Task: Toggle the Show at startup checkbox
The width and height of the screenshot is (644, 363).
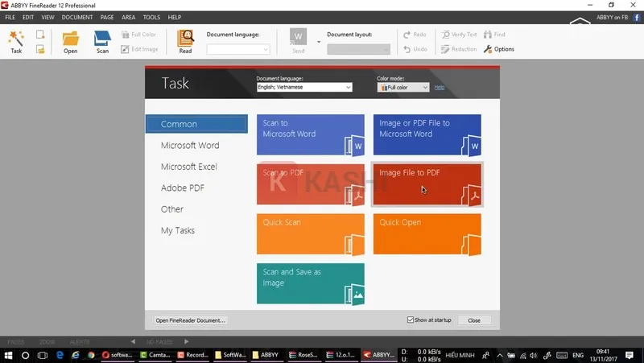Action: pos(411,320)
